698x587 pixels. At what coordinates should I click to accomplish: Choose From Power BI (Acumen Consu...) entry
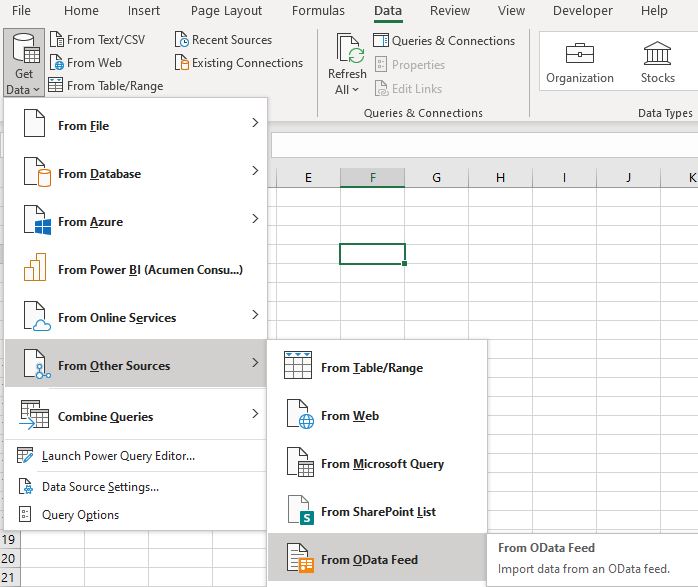(136, 269)
